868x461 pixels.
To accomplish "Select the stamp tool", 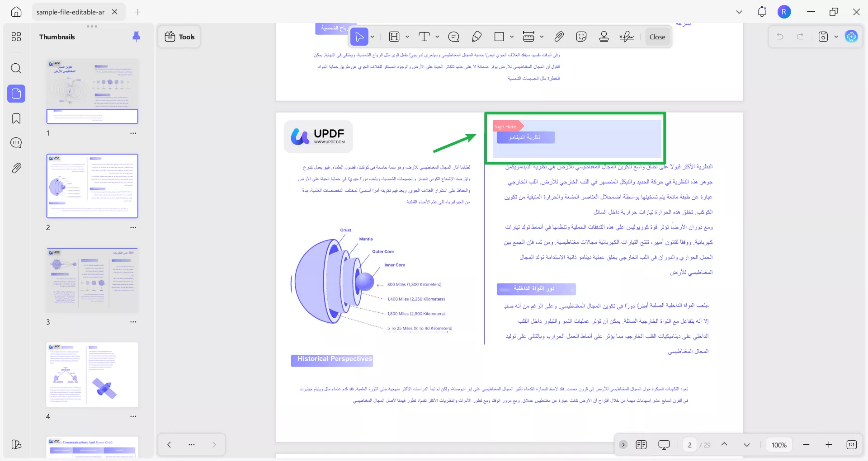I will coord(604,37).
